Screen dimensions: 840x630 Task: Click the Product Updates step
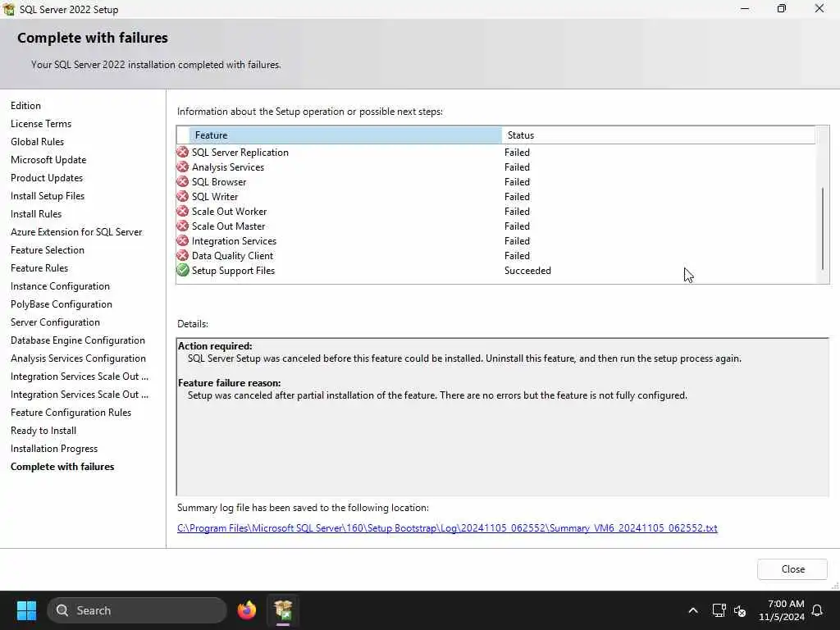[x=47, y=178]
